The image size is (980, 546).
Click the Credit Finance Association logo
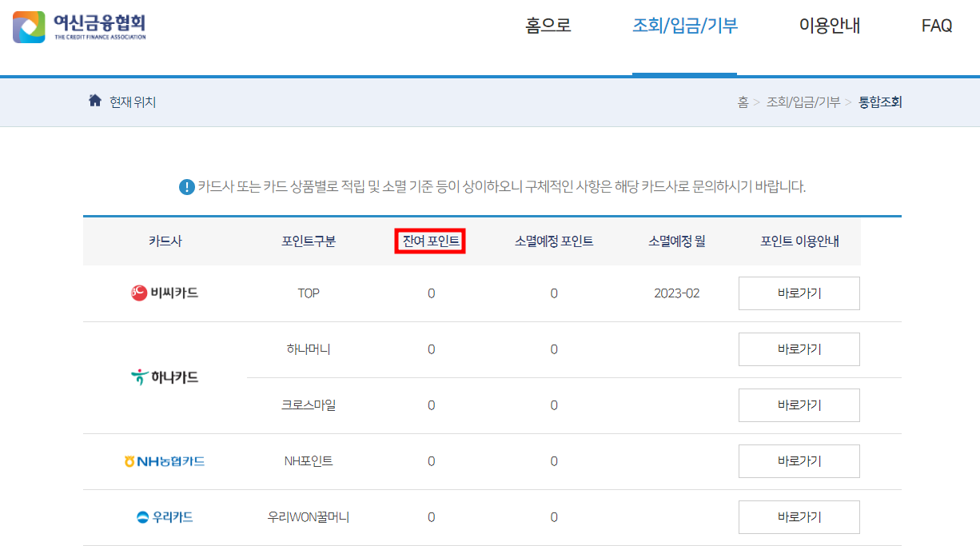tap(79, 26)
